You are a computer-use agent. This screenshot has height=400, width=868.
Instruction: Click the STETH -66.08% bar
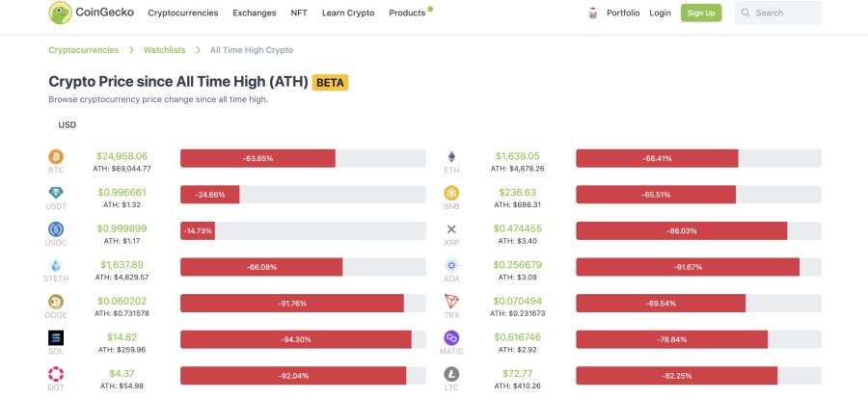point(304,267)
